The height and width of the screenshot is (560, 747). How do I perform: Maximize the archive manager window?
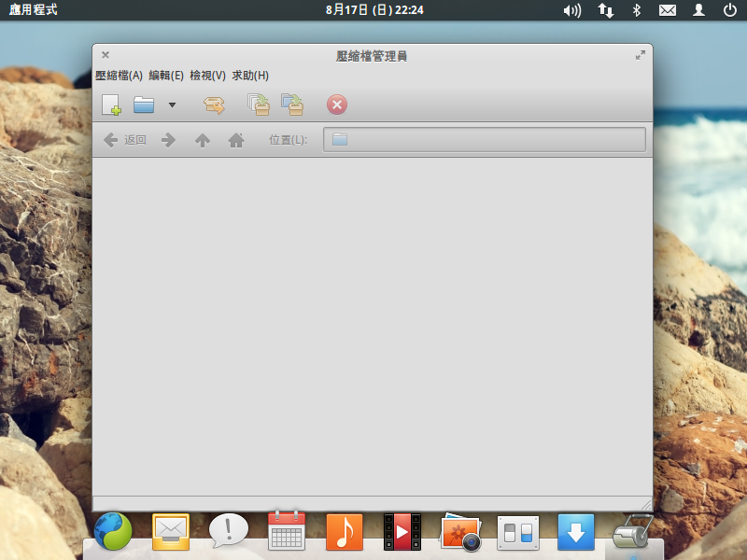click(641, 55)
